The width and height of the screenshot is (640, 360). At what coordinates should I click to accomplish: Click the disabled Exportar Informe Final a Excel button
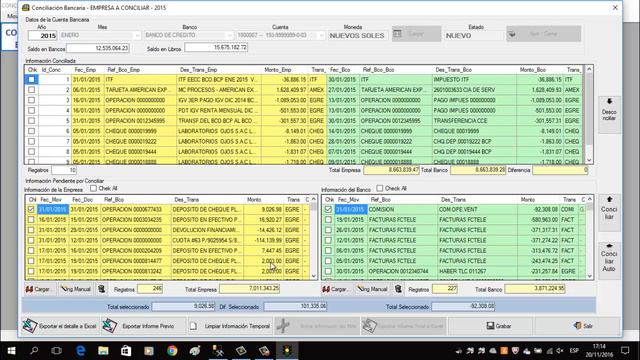[404, 326]
